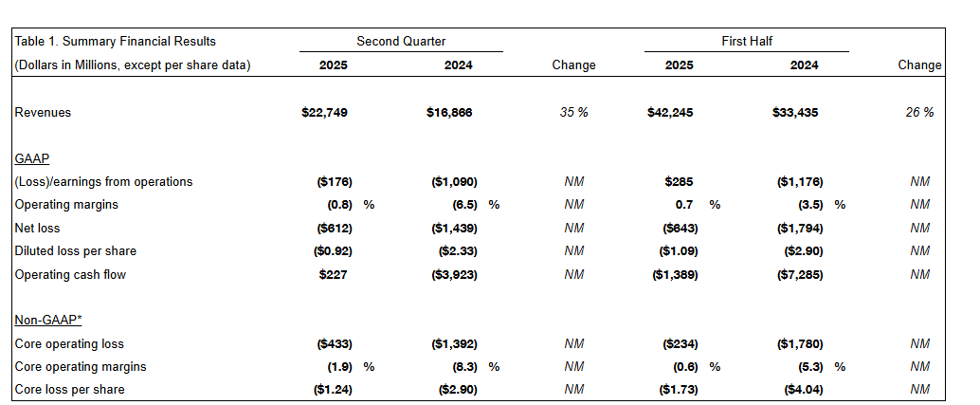Screen dimensions: 980x405
Task: Click the Table 1 Summary Financial Results title
Action: pyautogui.click(x=115, y=41)
